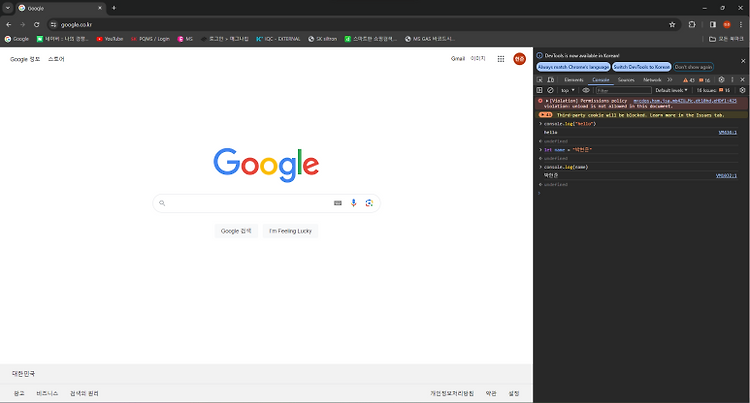Select the Google browser tab
This screenshot has width=750, height=403.
60,8
